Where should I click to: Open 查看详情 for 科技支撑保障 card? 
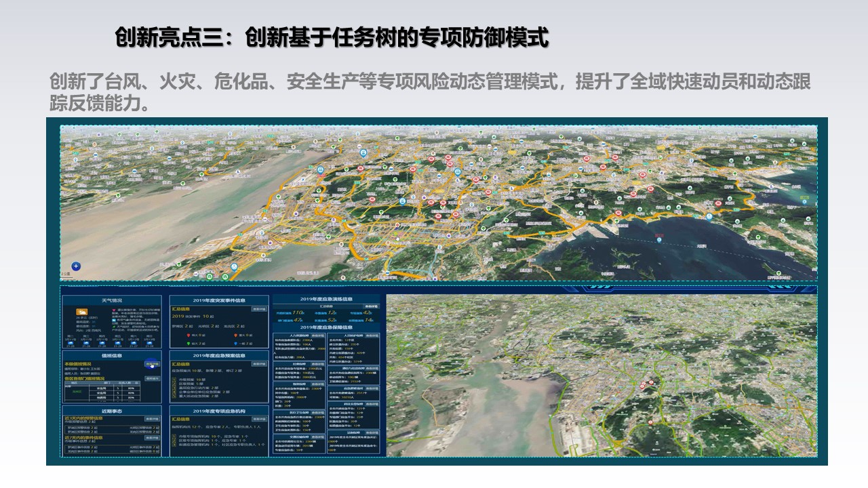coord(372,404)
